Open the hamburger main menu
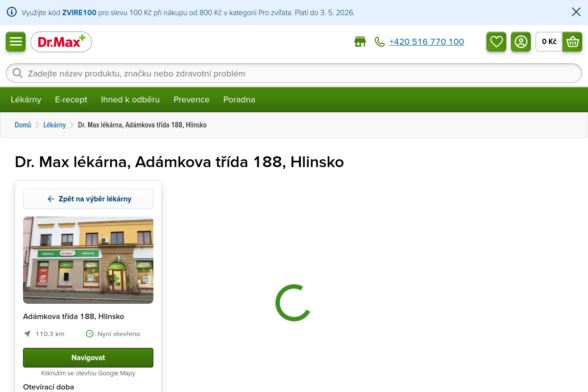The height and width of the screenshot is (392, 588). 16,42
